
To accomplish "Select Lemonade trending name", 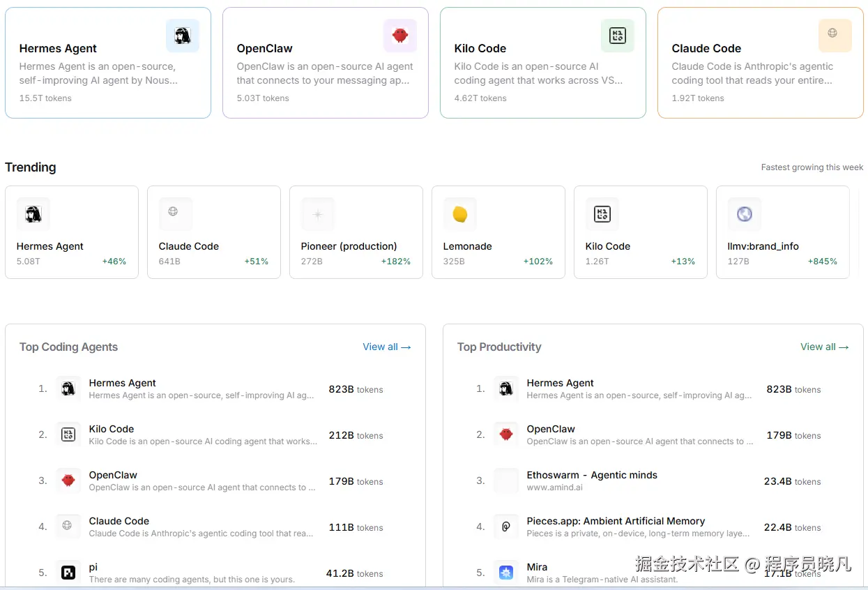I will point(468,246).
